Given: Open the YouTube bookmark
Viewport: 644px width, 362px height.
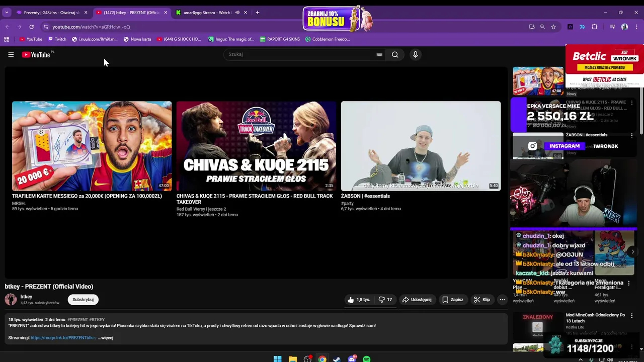Looking at the screenshot, I should (31, 39).
